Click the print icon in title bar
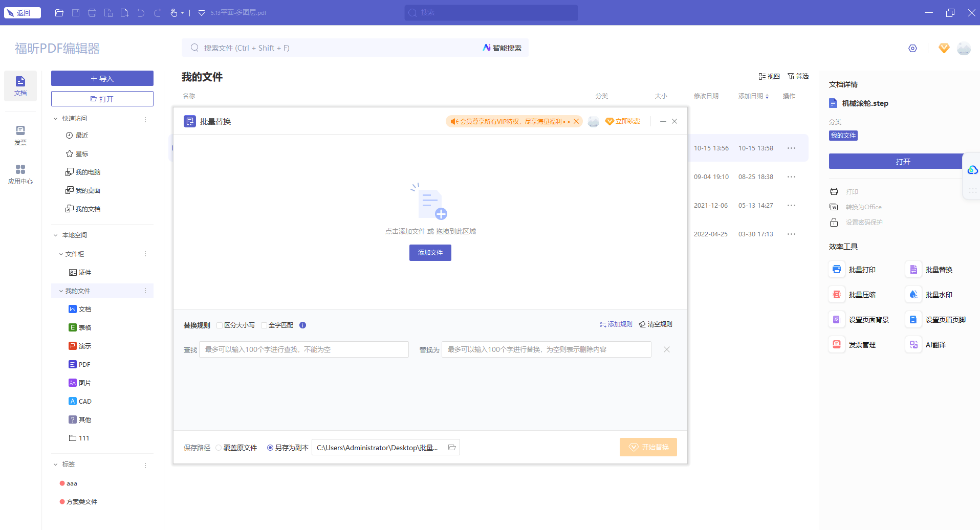This screenshot has width=980, height=530. pyautogui.click(x=92, y=13)
